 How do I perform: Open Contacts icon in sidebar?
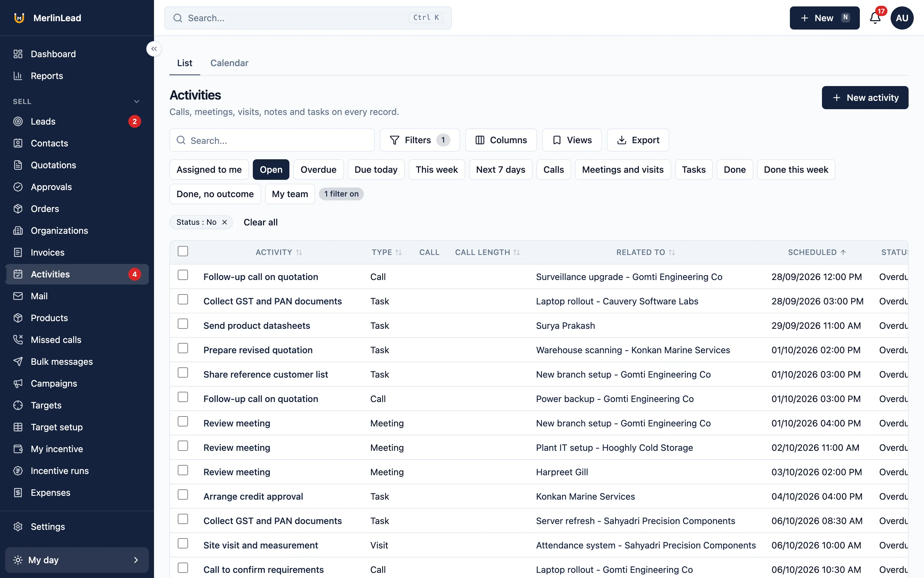(x=18, y=143)
